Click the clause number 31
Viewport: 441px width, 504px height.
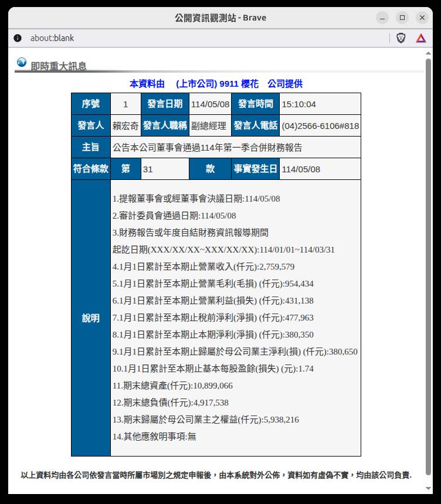coord(148,169)
